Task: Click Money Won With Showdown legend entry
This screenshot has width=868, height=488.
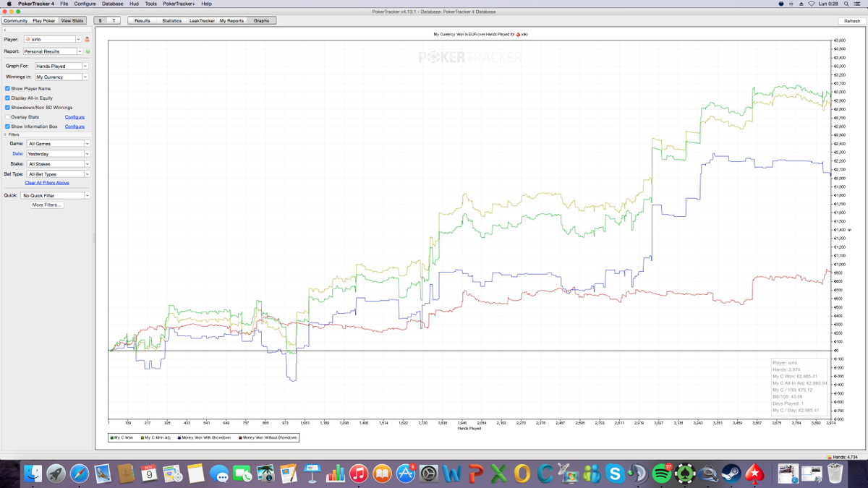Action: pyautogui.click(x=204, y=437)
